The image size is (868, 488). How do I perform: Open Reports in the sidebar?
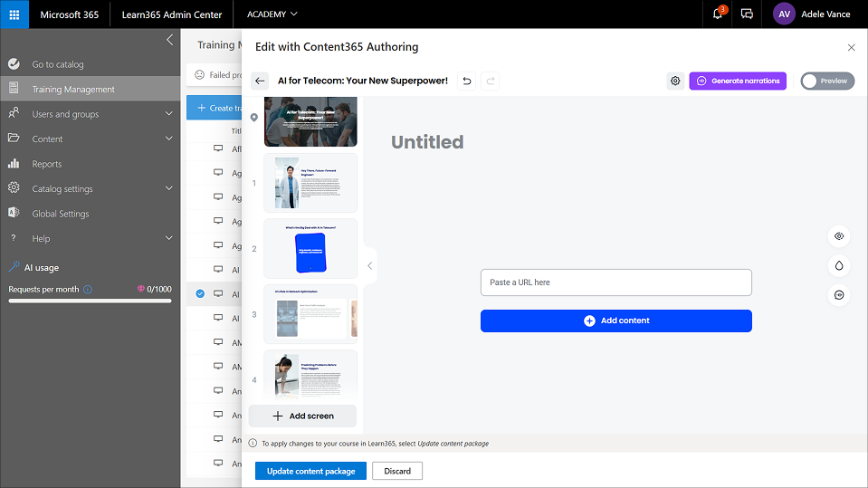[x=47, y=164]
